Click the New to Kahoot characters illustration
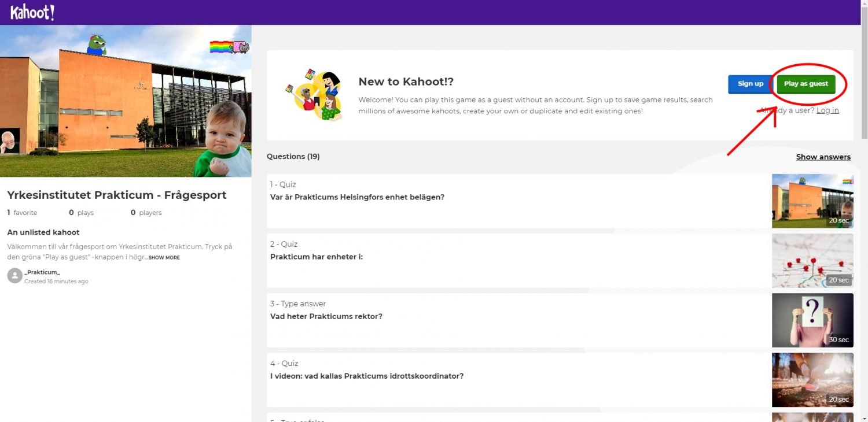This screenshot has height=422, width=868. click(314, 95)
